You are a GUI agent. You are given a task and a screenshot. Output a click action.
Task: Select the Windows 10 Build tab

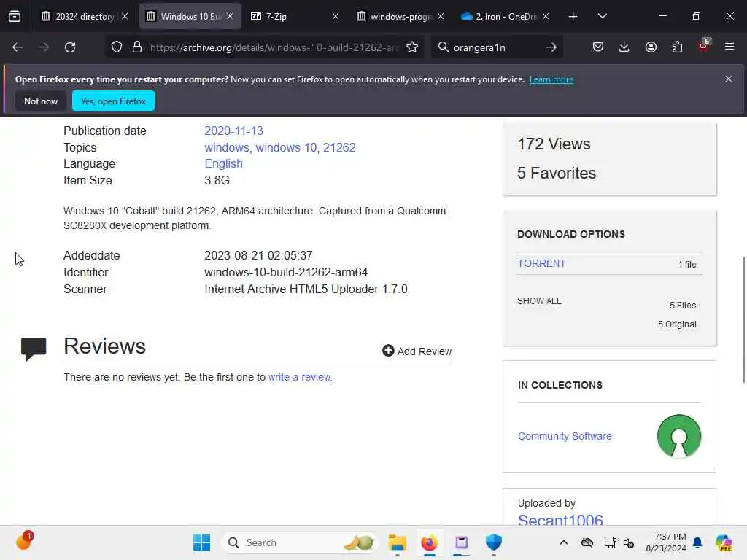point(190,16)
